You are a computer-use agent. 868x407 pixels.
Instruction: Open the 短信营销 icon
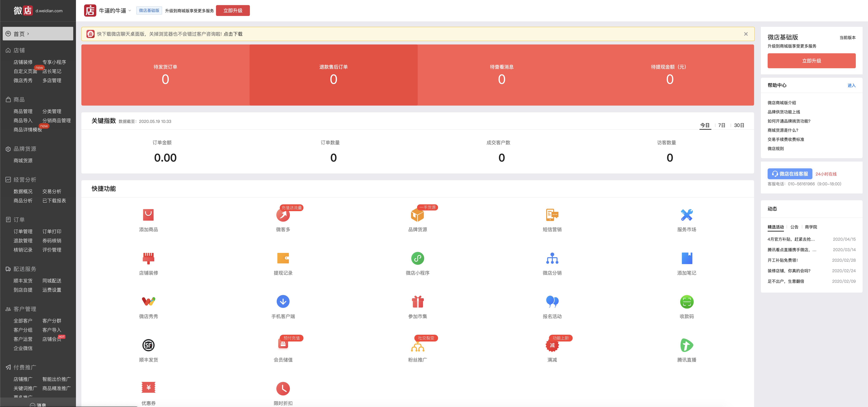(552, 215)
